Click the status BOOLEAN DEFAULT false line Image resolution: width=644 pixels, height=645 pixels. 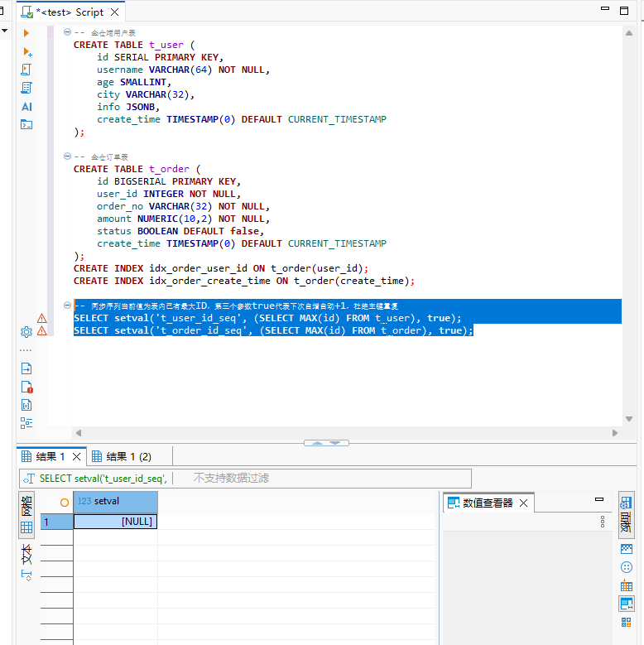(180, 231)
